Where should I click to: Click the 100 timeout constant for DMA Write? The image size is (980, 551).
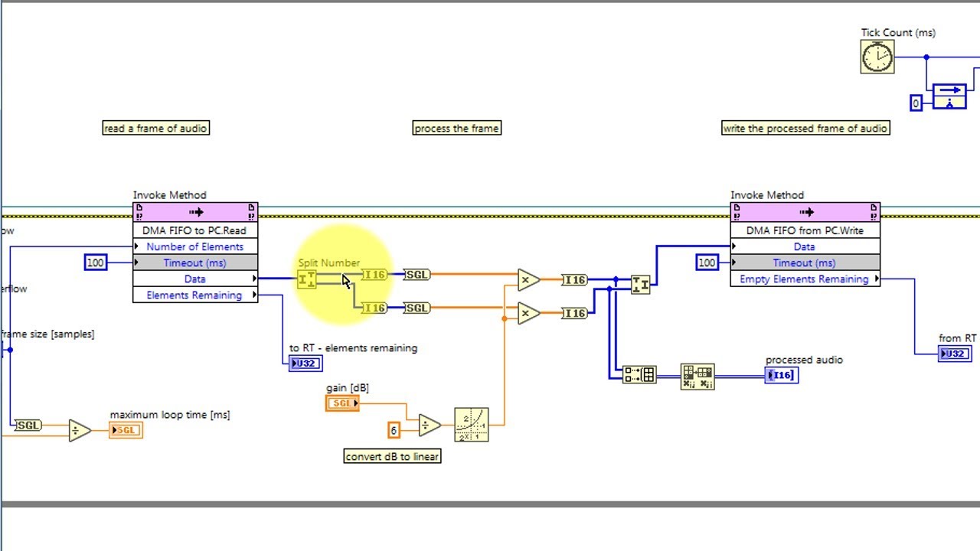coord(707,262)
